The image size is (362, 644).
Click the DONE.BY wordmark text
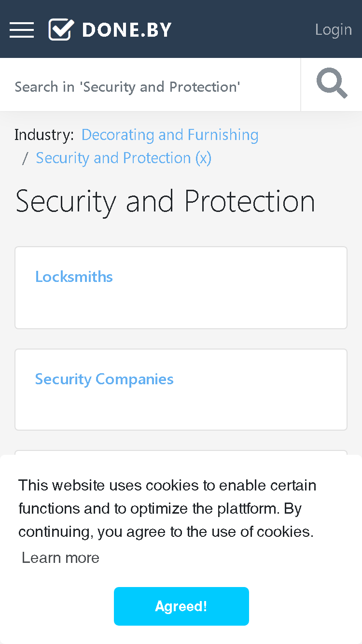127,30
